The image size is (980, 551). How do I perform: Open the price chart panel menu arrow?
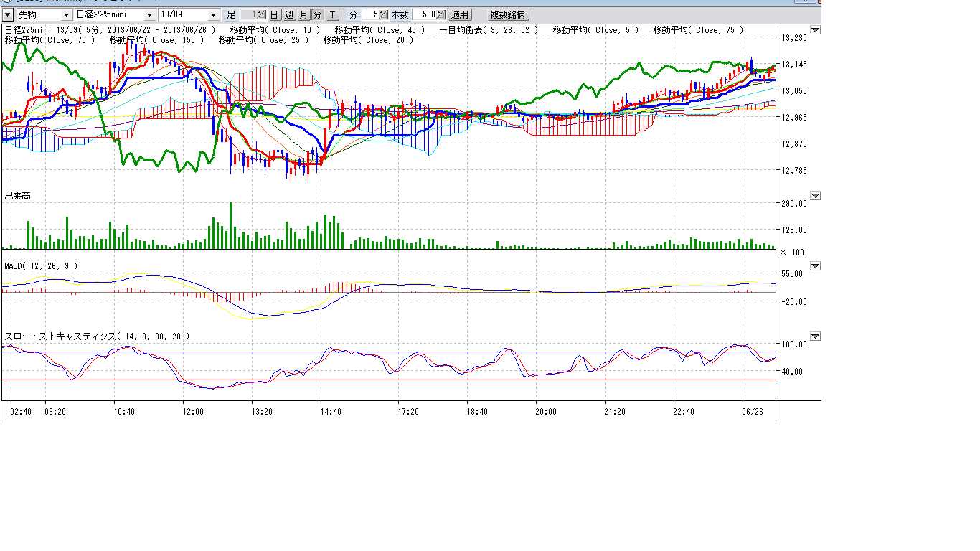(814, 30)
